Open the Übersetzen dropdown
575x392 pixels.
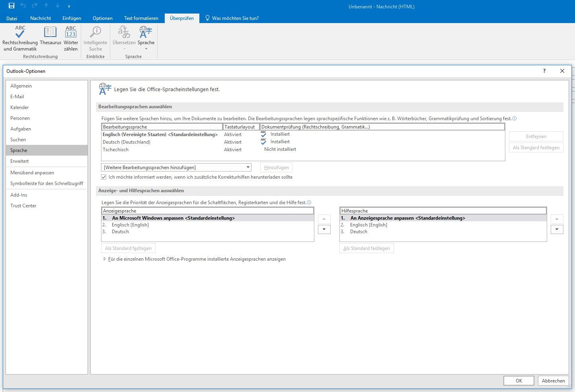[124, 39]
